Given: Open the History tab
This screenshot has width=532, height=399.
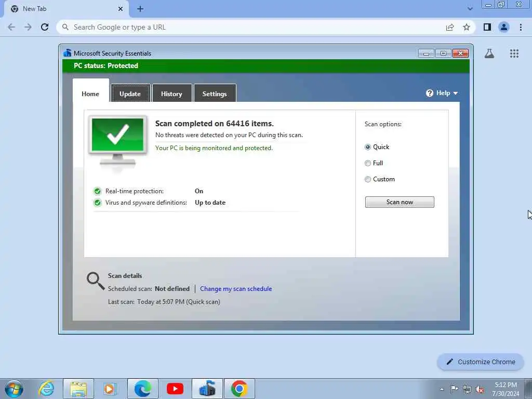Looking at the screenshot, I should coord(171,94).
